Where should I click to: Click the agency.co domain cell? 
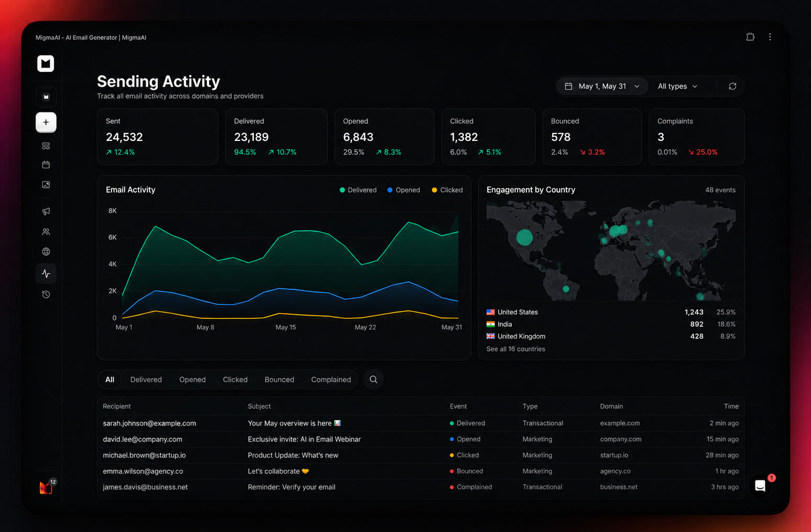tap(615, 471)
